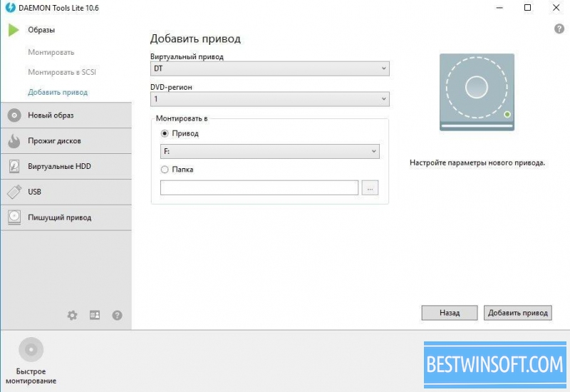570x392 pixels.
Task: Click the USB stick icon
Action: pyautogui.click(x=14, y=192)
